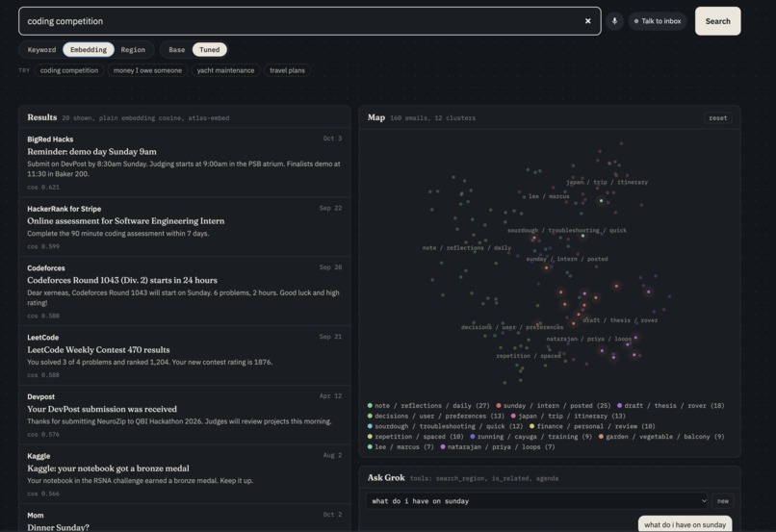Screen dimensions: 776x532
Task: Open Your DevPost submission was received email
Action: click(184, 415)
